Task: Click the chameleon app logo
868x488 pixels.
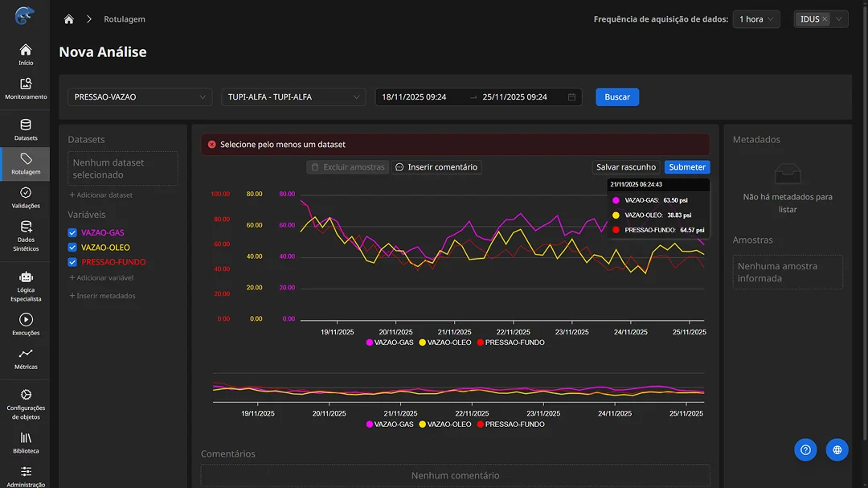Action: click(24, 16)
